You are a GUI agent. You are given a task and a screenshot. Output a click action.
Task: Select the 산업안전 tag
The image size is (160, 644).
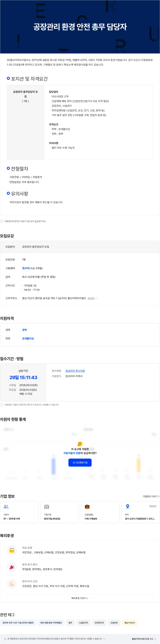point(114,623)
